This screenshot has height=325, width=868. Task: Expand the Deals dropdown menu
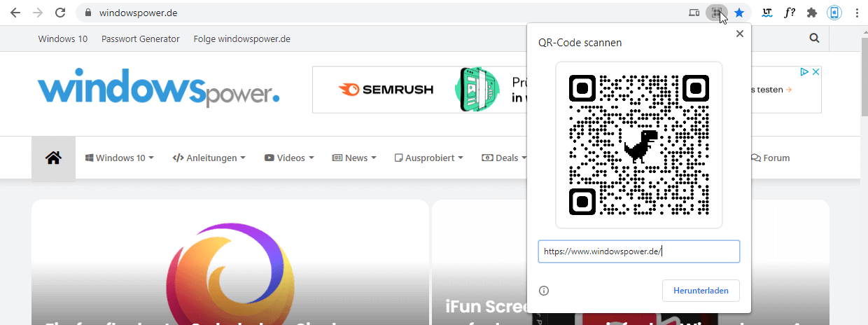(x=503, y=158)
